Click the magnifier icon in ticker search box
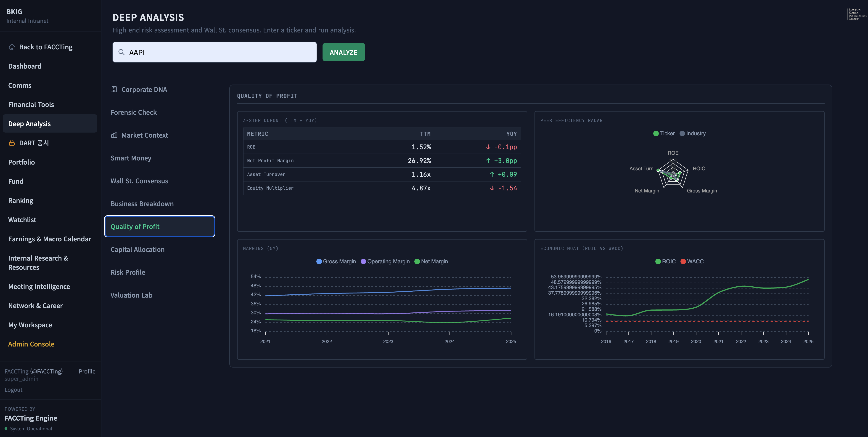Viewport: 868px width, 437px height. (x=121, y=52)
